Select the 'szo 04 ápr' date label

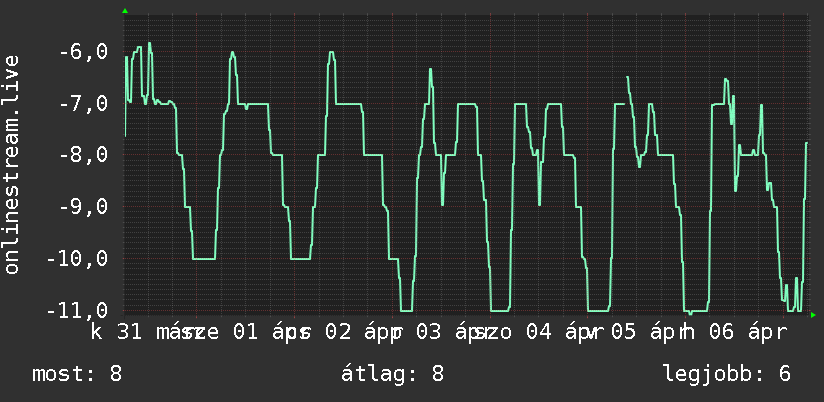tap(532, 333)
